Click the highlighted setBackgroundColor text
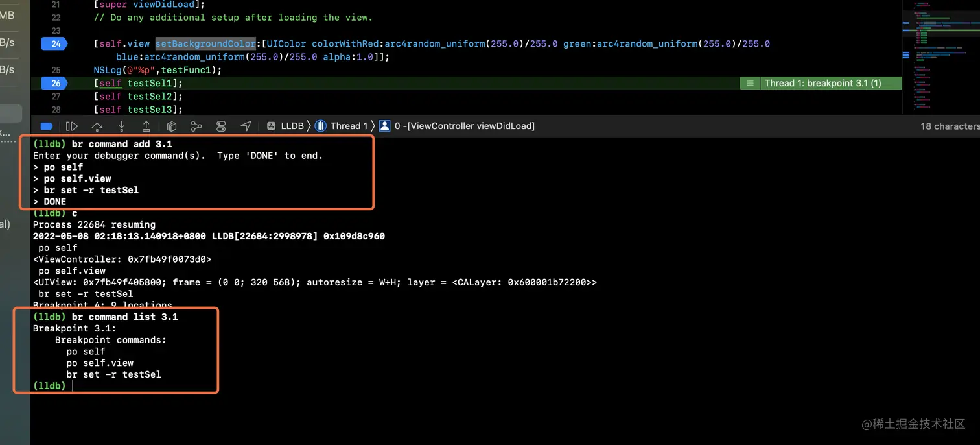Screen dimensions: 980x445 [205, 43]
